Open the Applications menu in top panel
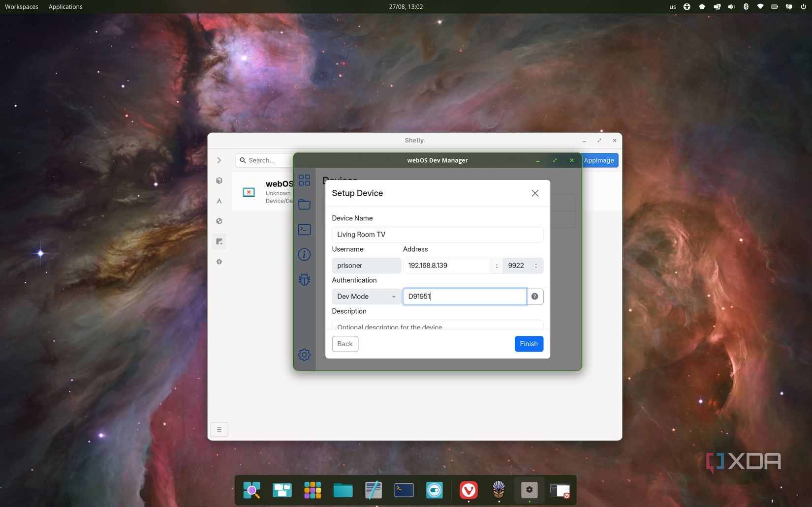The image size is (812, 507). coord(65,7)
